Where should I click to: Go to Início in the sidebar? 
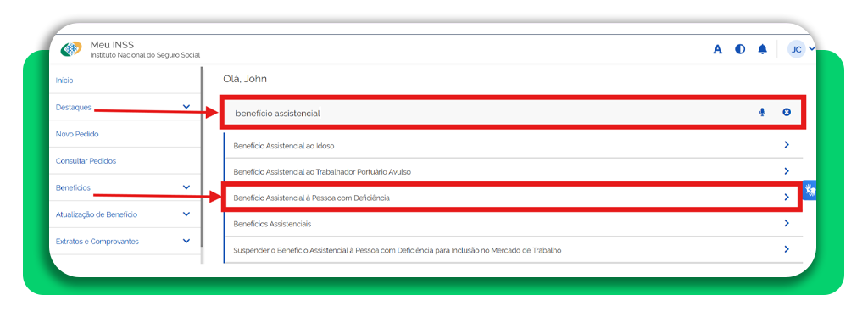(x=64, y=81)
